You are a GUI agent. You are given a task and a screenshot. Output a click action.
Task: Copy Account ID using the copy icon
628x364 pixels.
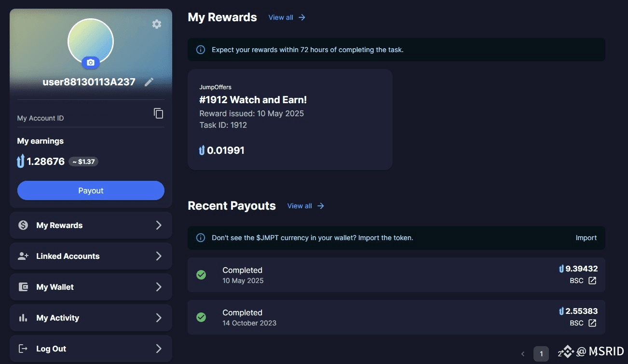coord(158,113)
